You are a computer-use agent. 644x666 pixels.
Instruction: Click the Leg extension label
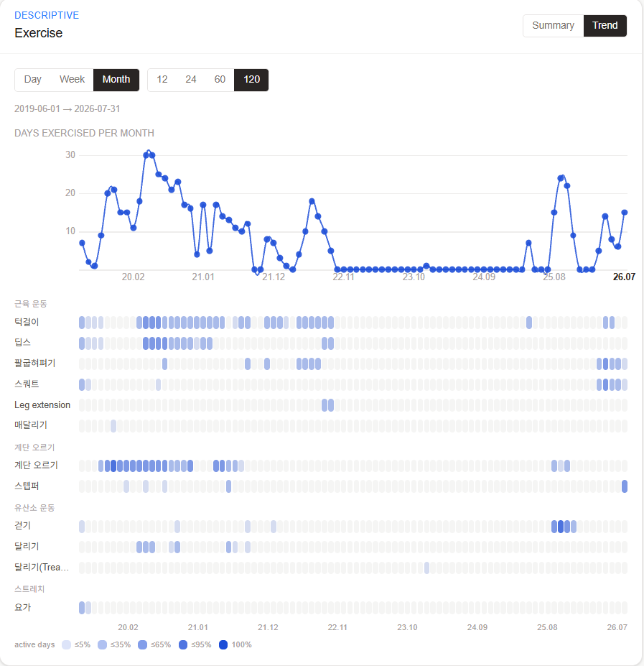coord(42,404)
